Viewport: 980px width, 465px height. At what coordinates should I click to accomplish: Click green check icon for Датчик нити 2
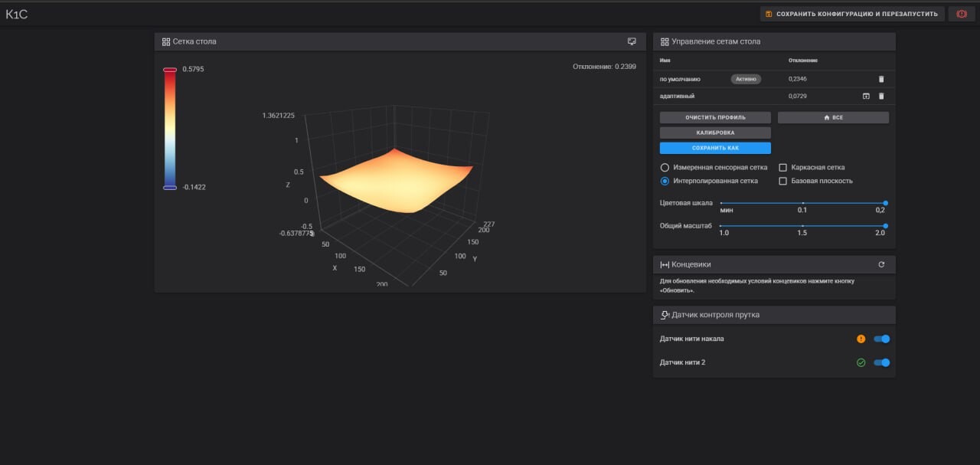pyautogui.click(x=861, y=362)
